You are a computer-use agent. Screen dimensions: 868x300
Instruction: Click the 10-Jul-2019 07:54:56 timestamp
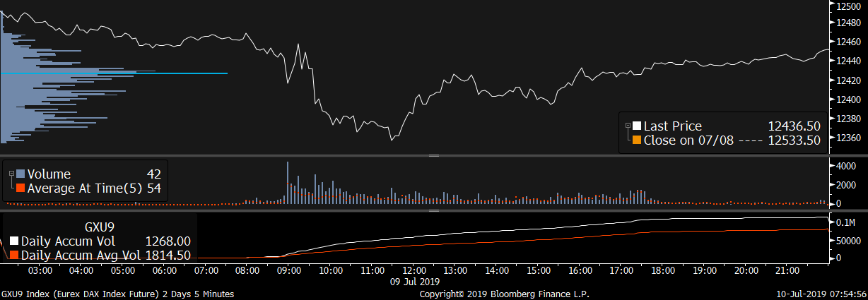[822, 294]
